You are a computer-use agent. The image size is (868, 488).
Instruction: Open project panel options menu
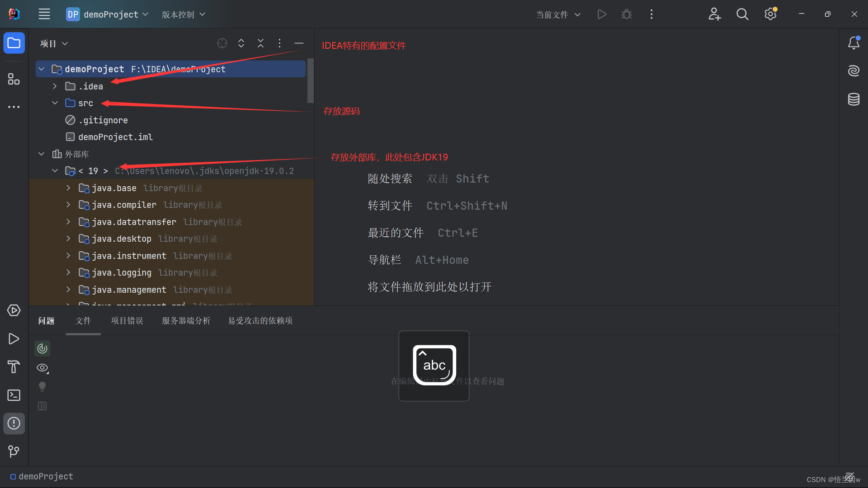[x=279, y=43]
